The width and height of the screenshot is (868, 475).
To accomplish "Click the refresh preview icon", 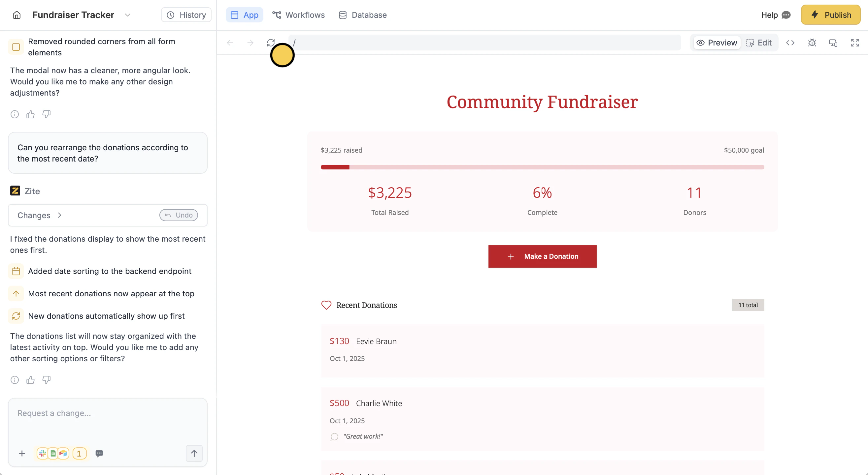I will [x=271, y=43].
